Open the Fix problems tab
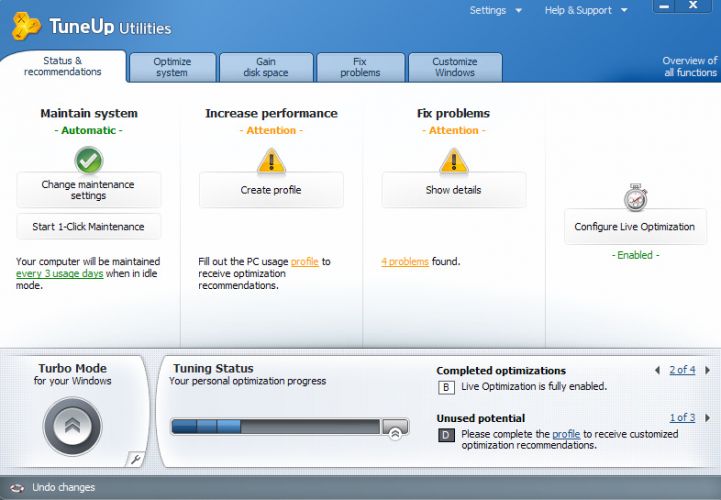The width and height of the screenshot is (721, 500). click(360, 67)
